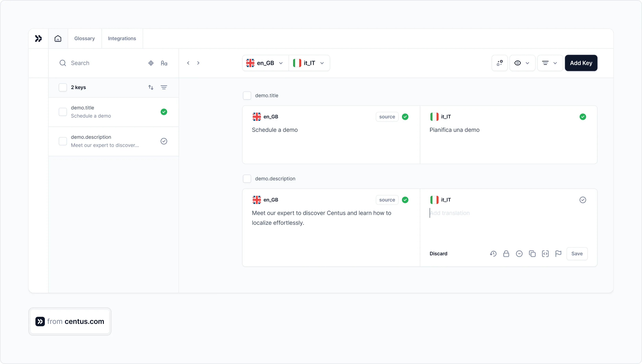The image size is (642, 364).
Task: Open the en_GB source language dropdown
Action: coord(265,63)
